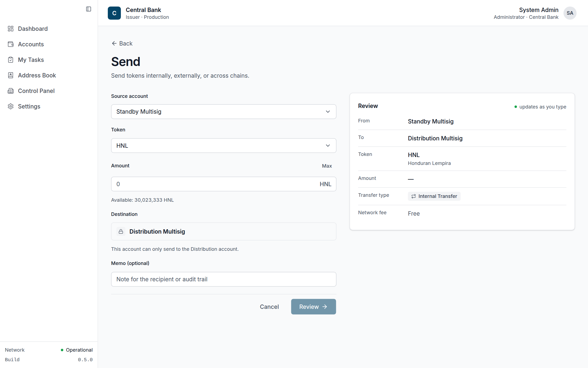Click the Max amount link

[327, 166]
